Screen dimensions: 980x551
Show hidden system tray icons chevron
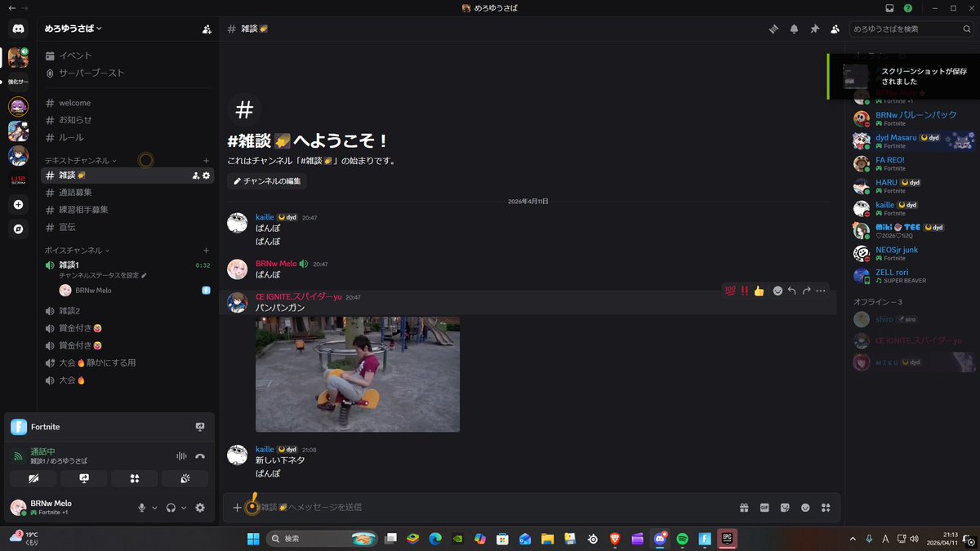coord(853,539)
